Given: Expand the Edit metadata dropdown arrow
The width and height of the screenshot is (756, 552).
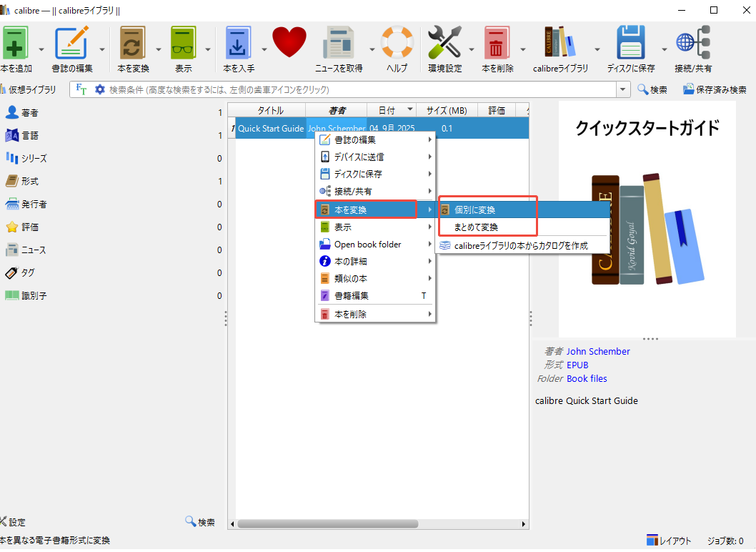Looking at the screenshot, I should pos(101,49).
